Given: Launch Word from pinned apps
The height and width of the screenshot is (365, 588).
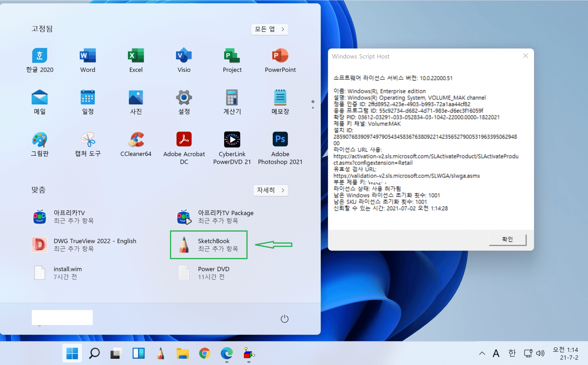Looking at the screenshot, I should point(88,61).
